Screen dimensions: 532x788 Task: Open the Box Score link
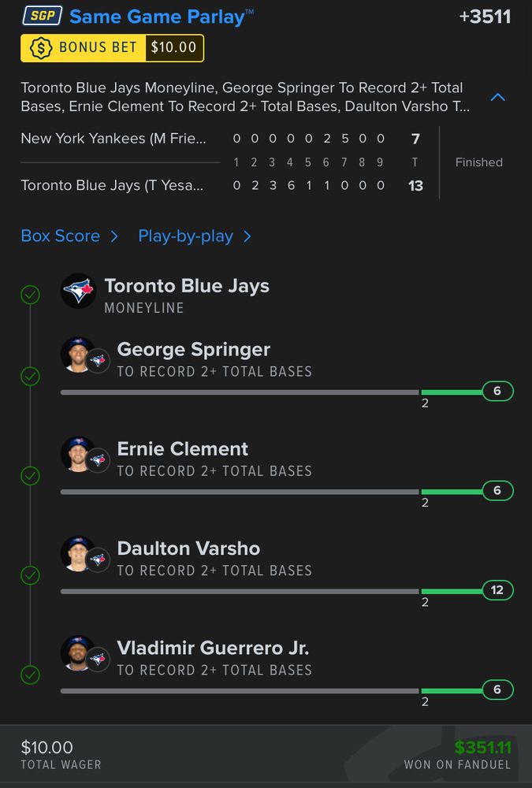tap(61, 236)
